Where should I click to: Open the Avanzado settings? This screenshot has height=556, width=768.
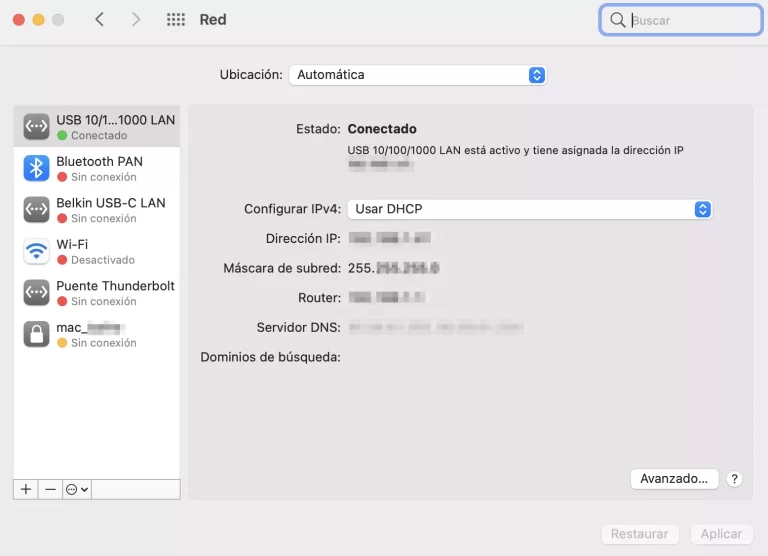click(674, 479)
